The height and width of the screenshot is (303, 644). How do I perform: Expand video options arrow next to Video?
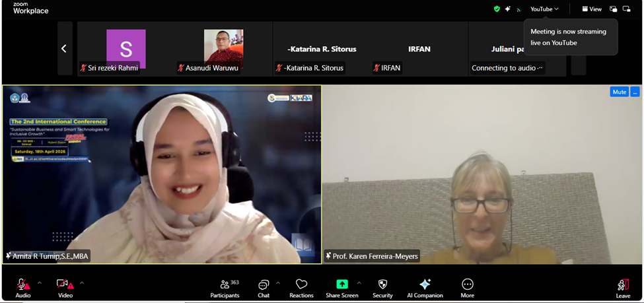click(x=82, y=283)
